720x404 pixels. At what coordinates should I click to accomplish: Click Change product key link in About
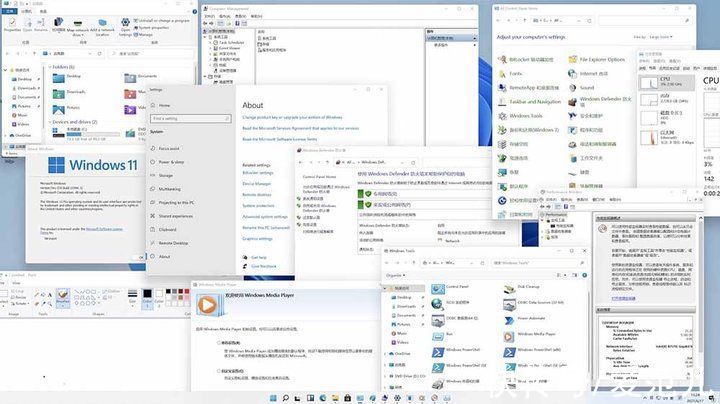click(x=292, y=118)
